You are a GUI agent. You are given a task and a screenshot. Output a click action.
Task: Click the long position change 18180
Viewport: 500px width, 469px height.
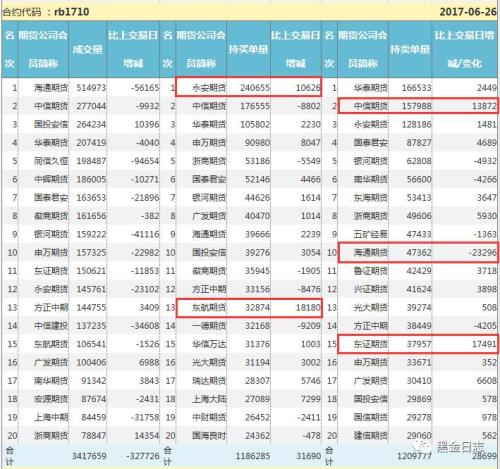[x=308, y=308]
